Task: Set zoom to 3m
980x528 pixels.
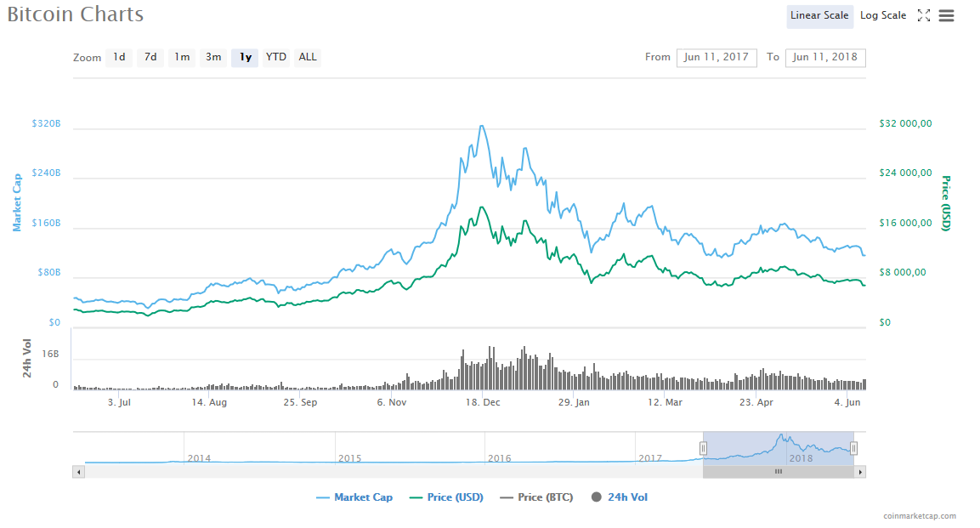Action: tap(213, 58)
